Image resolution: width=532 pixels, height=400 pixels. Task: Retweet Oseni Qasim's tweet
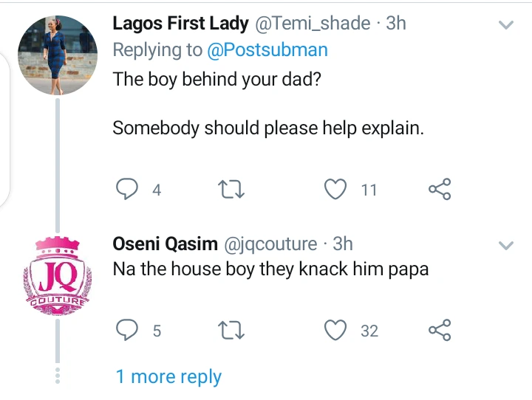(x=233, y=331)
